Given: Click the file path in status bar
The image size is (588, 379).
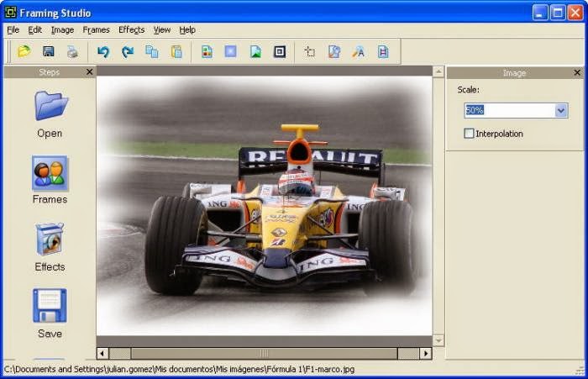Looking at the screenshot, I should coord(179,370).
